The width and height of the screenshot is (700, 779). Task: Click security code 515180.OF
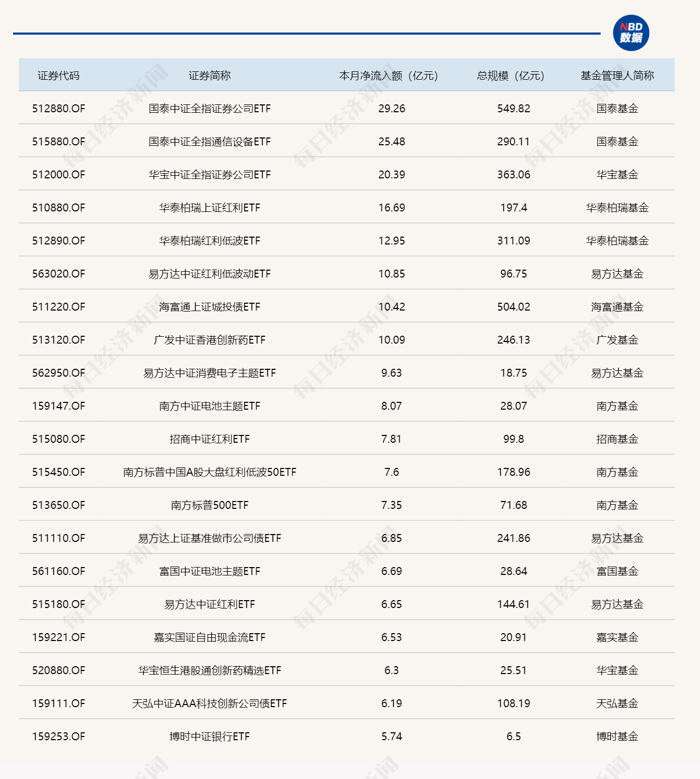point(58,604)
